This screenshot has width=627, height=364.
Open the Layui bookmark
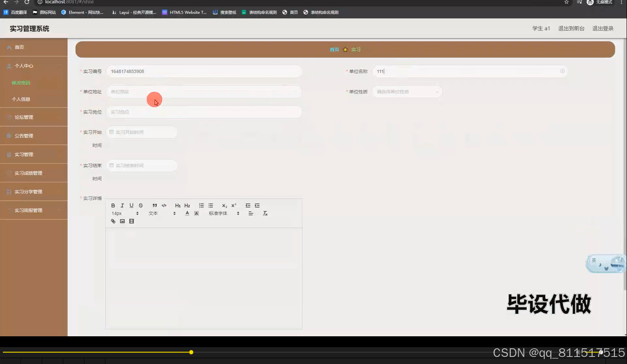[134, 12]
